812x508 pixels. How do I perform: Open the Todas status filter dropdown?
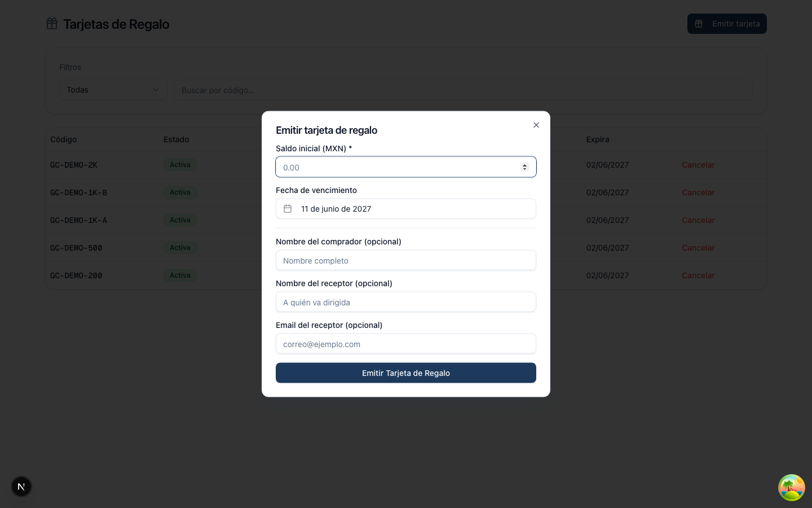pos(113,90)
